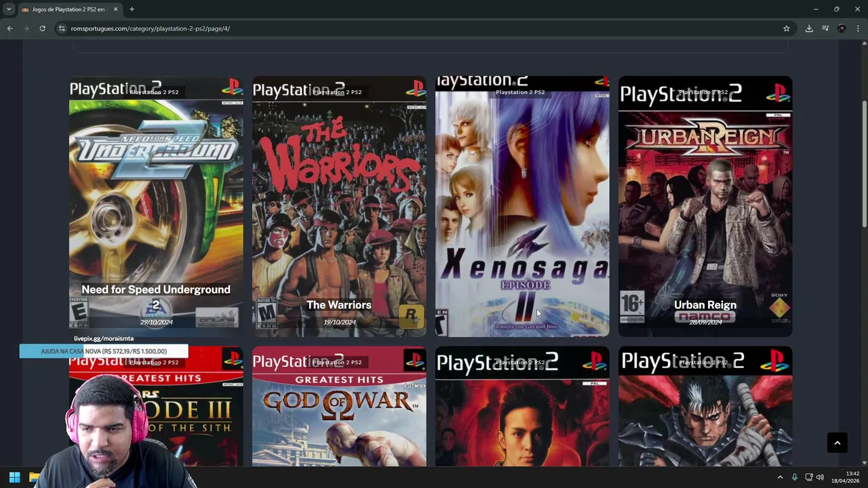Open the volume tray icon
The image size is (868, 488).
(x=820, y=477)
